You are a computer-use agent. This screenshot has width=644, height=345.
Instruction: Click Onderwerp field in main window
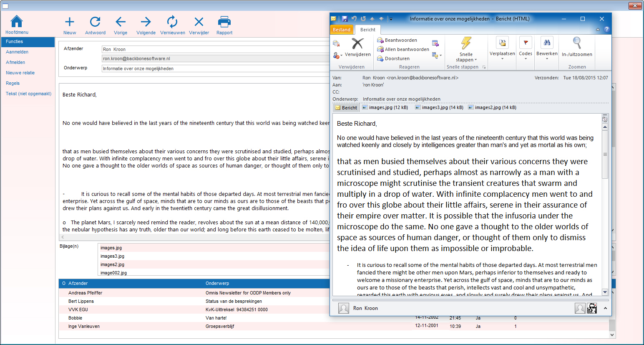tap(216, 68)
